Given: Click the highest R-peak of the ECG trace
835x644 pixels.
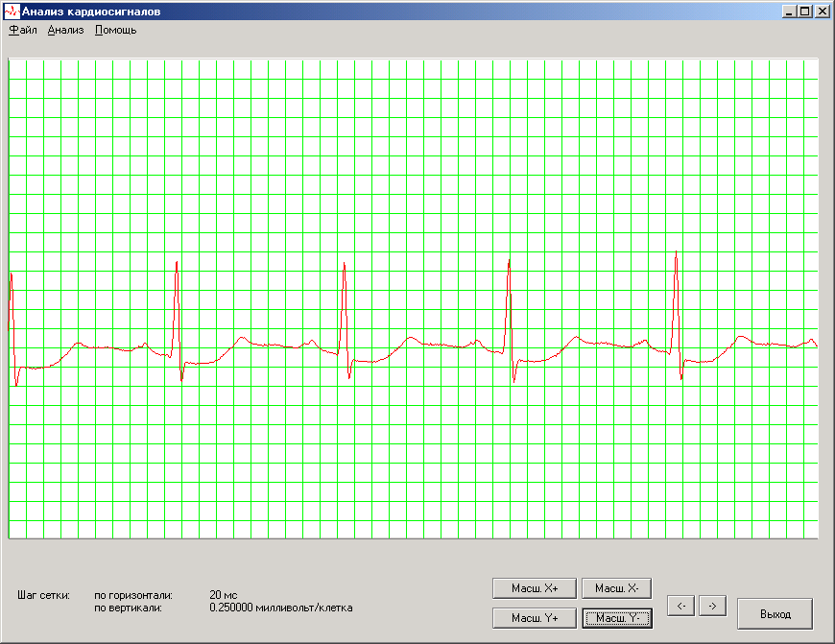Looking at the screenshot, I should tap(676, 252).
